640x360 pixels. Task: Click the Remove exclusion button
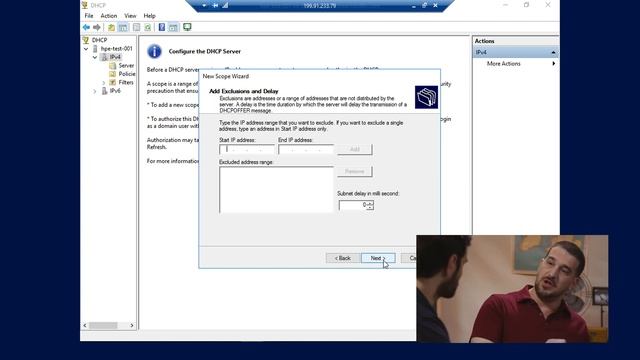click(x=355, y=171)
